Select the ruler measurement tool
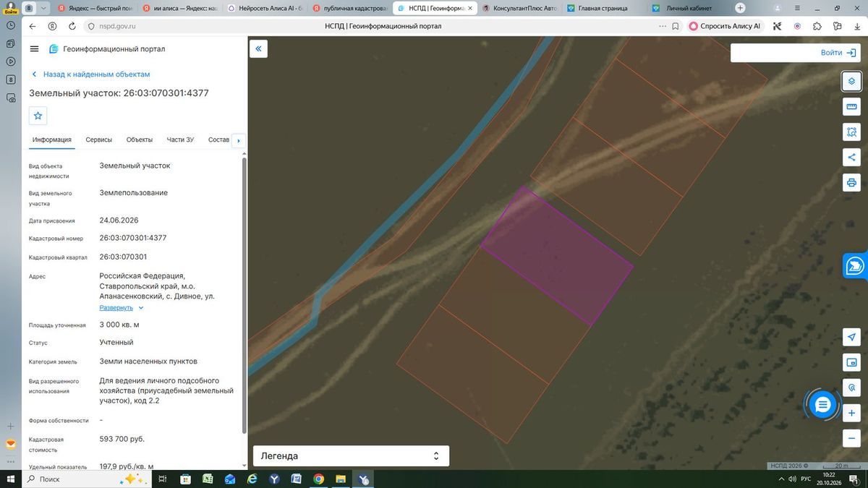The height and width of the screenshot is (488, 868). click(x=851, y=107)
